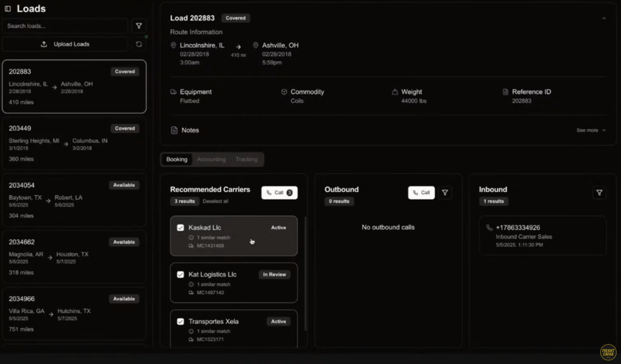The image size is (621, 364).
Task: Uncheck the Kat Logistics Llc checkbox
Action: pos(180,274)
